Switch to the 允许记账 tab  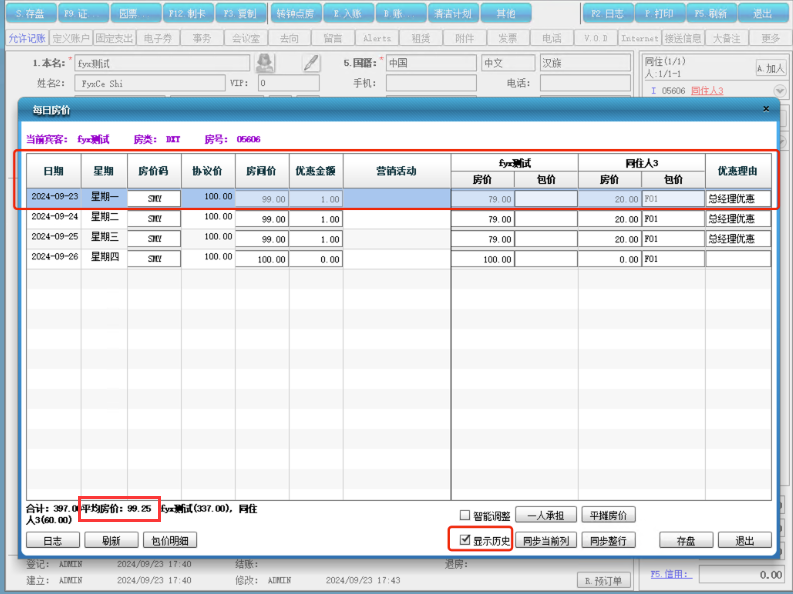[x=27, y=38]
